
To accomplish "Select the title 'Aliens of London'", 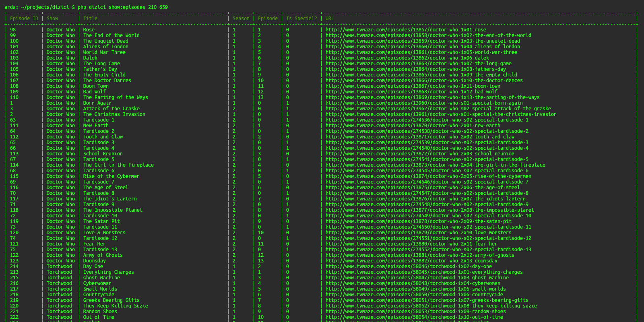I will coord(106,47).
